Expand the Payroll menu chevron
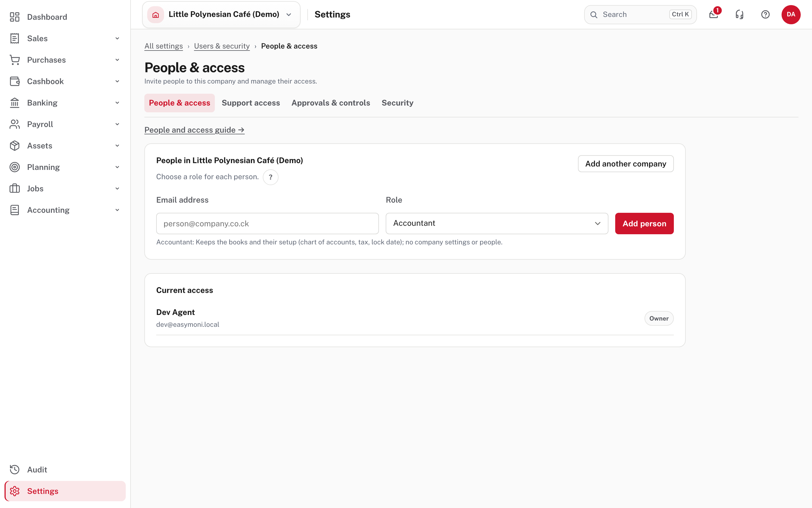This screenshot has height=508, width=812. (117, 124)
